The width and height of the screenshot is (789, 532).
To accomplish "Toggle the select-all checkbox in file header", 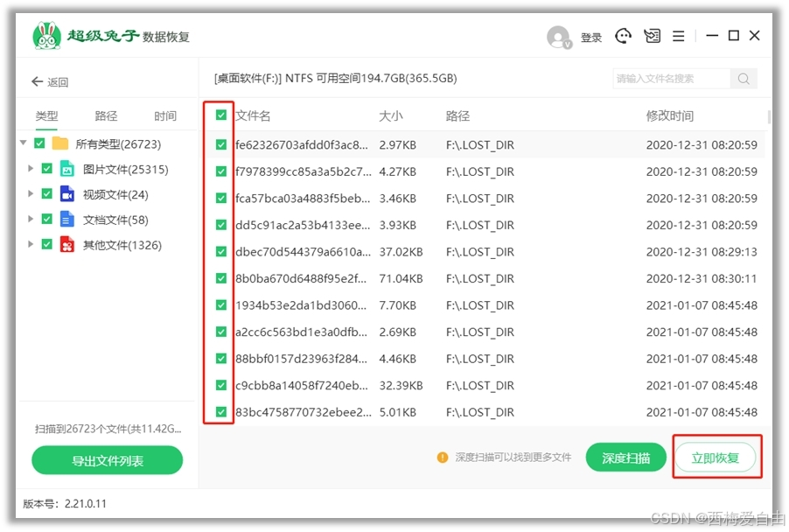I will pyautogui.click(x=221, y=115).
